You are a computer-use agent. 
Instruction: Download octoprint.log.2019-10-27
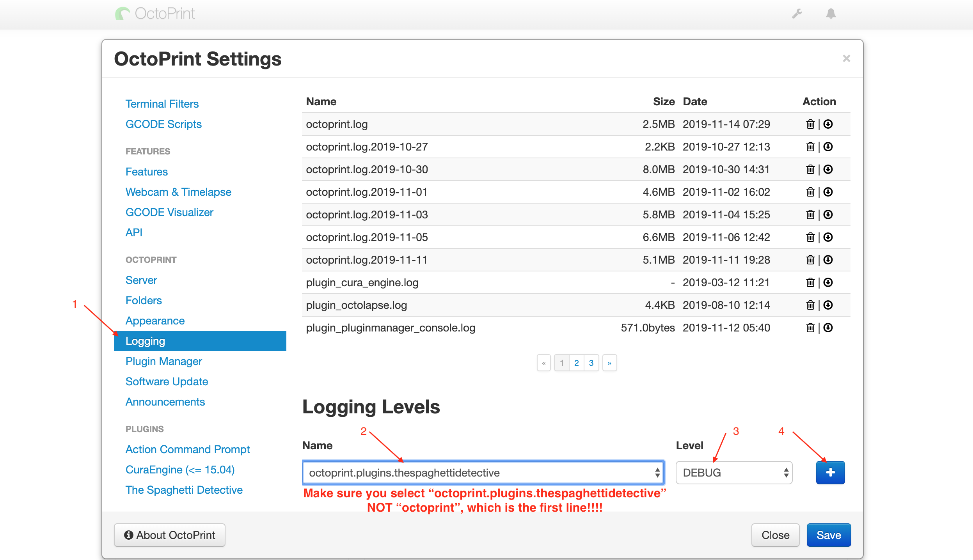click(x=828, y=147)
